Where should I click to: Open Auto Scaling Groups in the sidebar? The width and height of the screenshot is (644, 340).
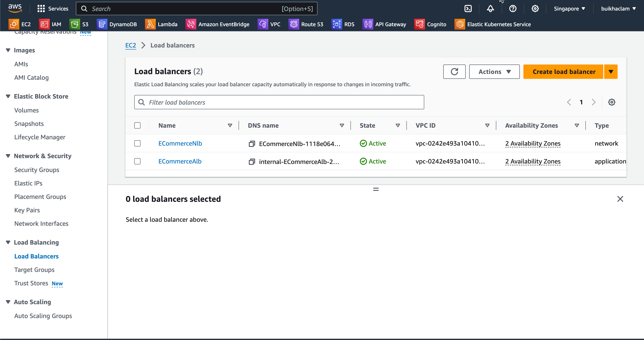43,316
